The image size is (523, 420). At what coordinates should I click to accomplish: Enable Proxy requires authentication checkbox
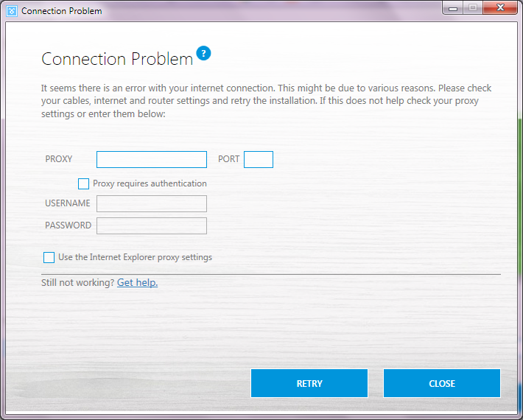click(x=83, y=183)
